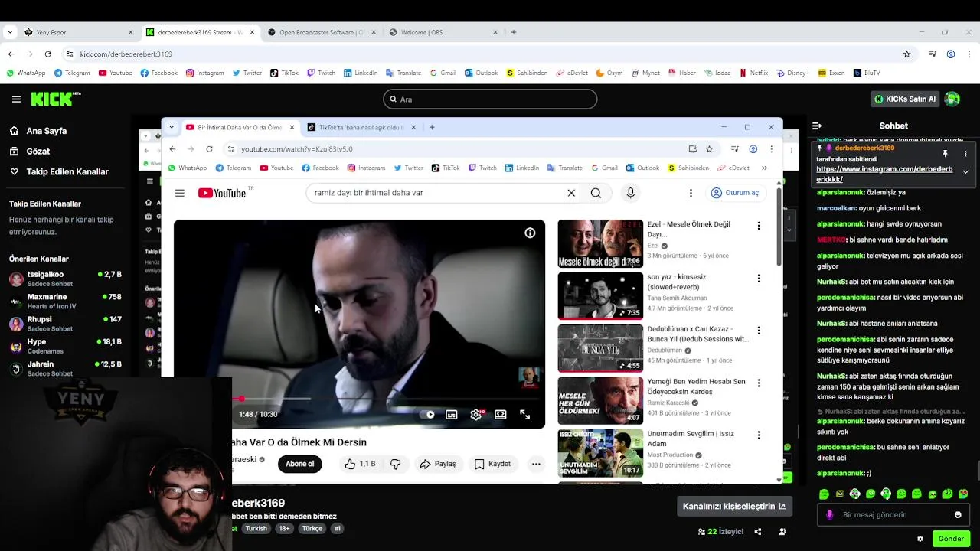Go to Kick home via logo
Viewport: 980px width, 551px height.
coord(55,99)
